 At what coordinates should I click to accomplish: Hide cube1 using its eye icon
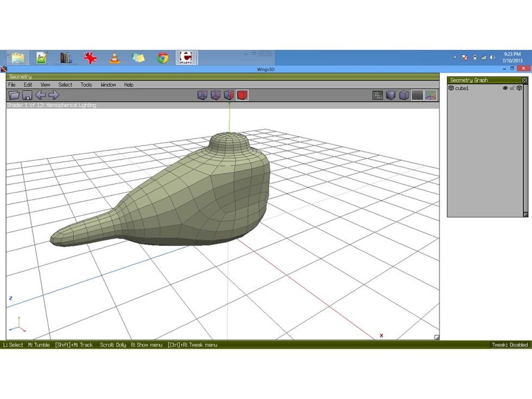505,88
